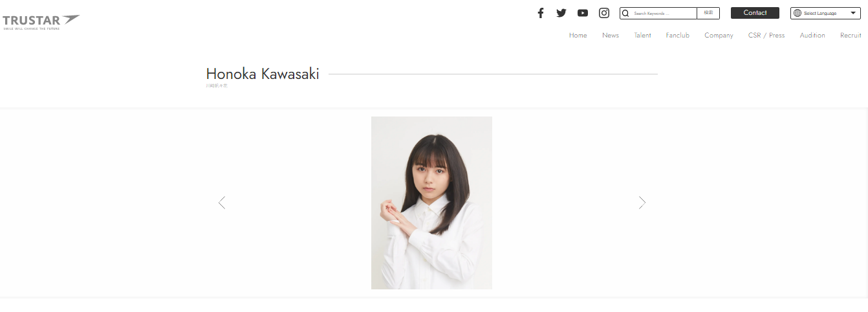Open the Contact button
Screen dimensions: 868x312
[x=755, y=13]
